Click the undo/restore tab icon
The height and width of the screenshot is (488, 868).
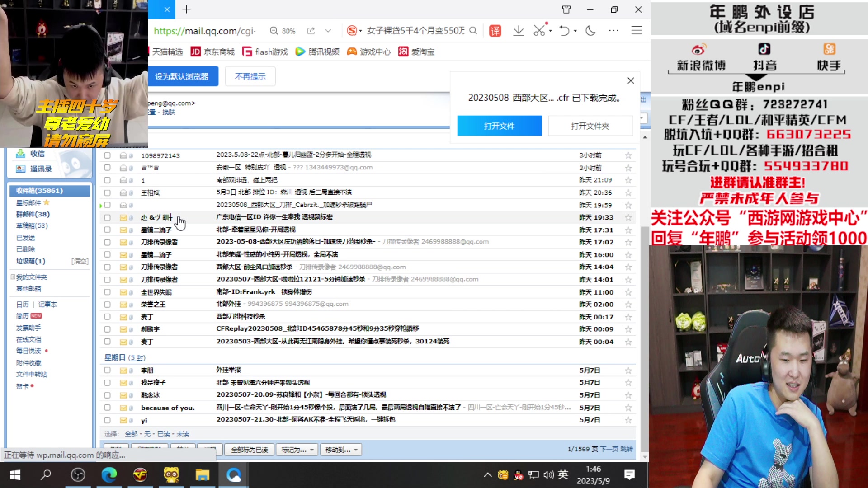[564, 31]
